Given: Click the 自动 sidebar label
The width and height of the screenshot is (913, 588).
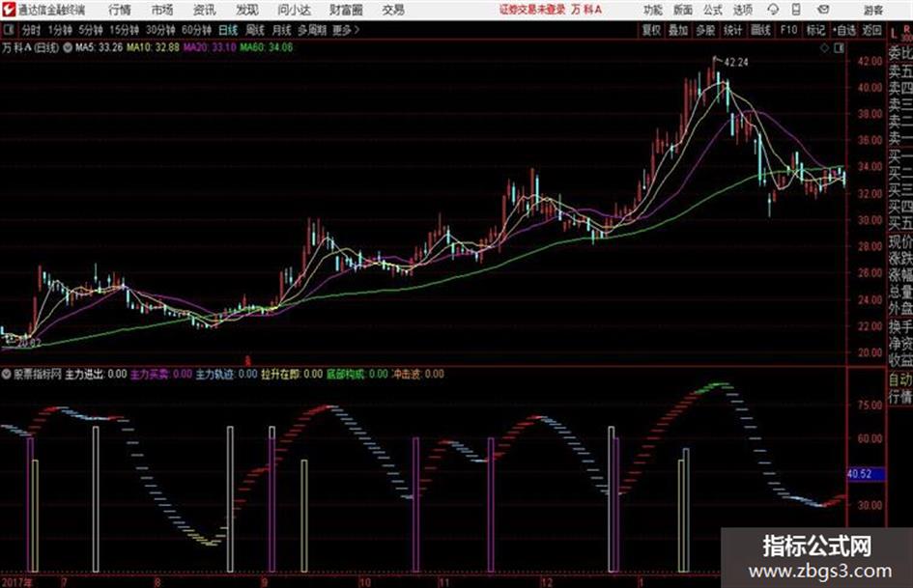Looking at the screenshot, I should (x=900, y=380).
